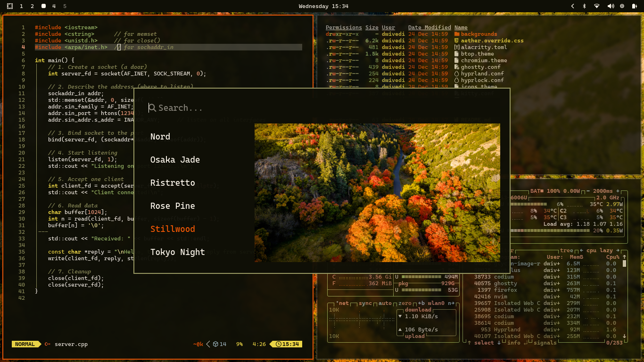The image size is (644, 362).
Task: Click the C++ language icon in the nvim statusline
Action: [48, 344]
